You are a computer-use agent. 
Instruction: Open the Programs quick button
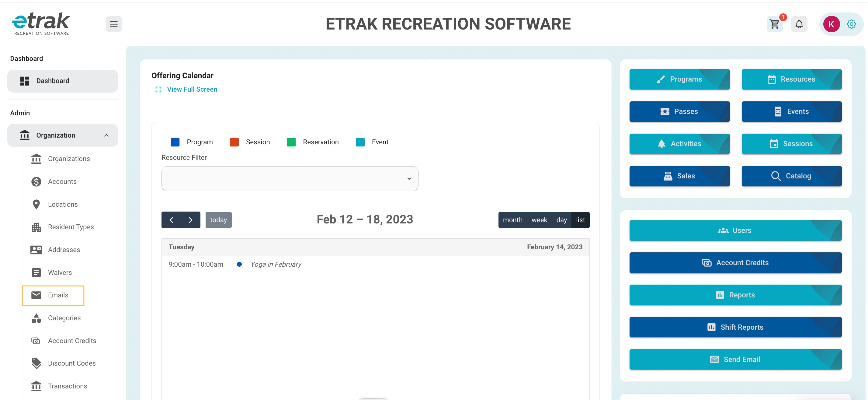(x=679, y=79)
